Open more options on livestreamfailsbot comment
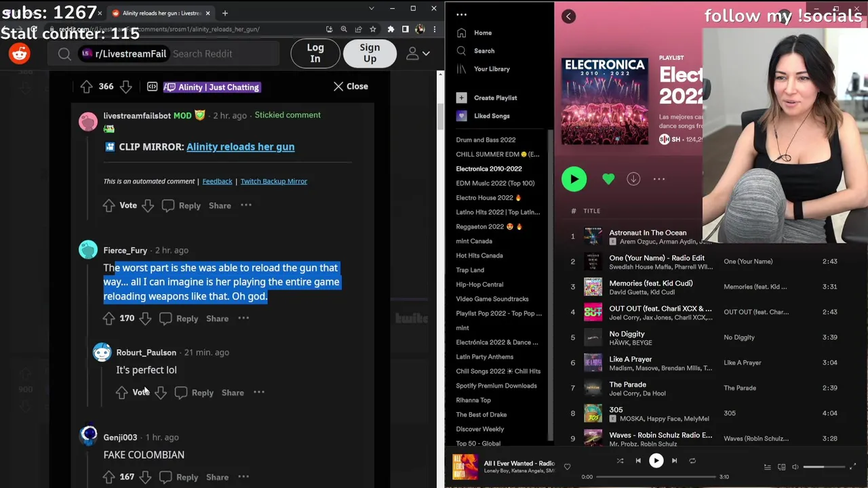This screenshot has height=488, width=868. (246, 205)
